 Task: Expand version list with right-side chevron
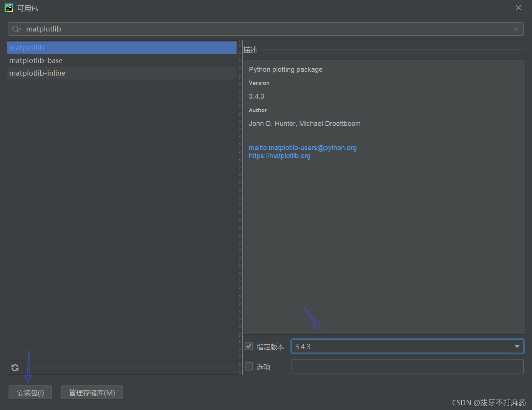tap(517, 346)
